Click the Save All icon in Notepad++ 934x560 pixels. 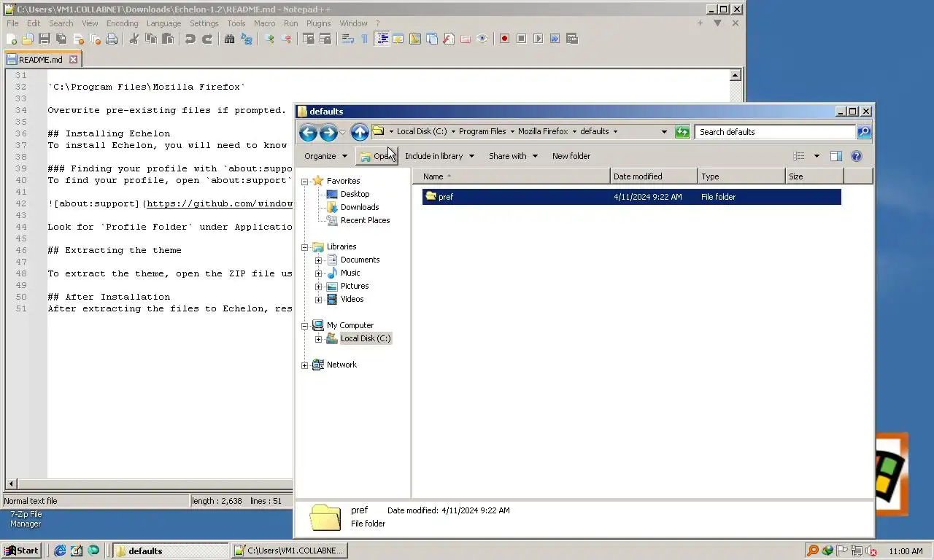pyautogui.click(x=61, y=39)
